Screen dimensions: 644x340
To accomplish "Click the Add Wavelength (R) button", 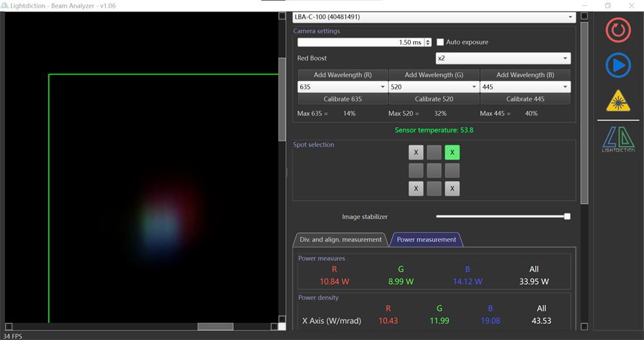I will point(343,75).
